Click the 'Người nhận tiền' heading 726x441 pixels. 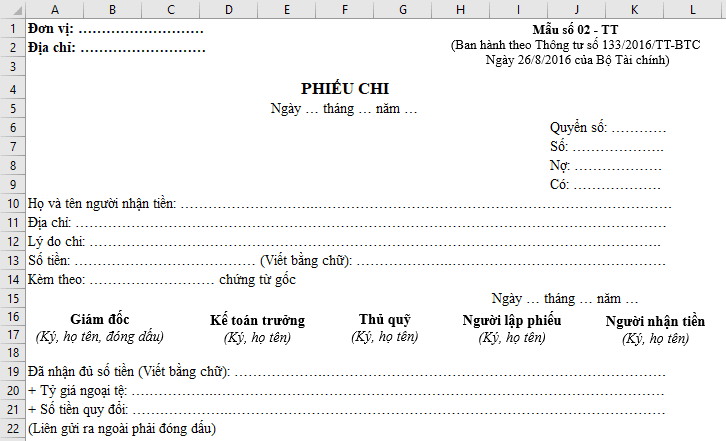(655, 321)
